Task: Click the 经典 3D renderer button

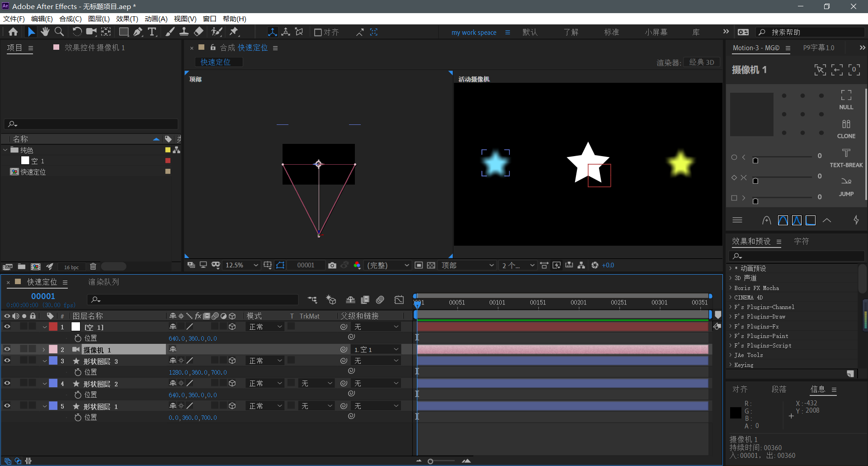Action: [701, 62]
